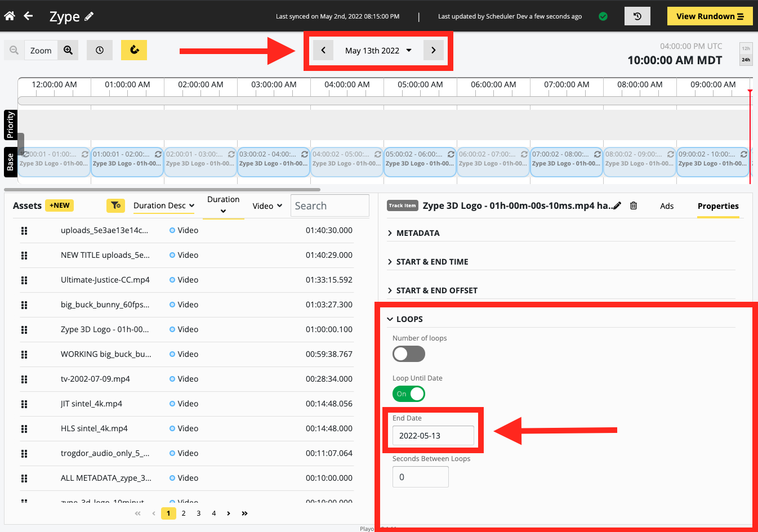Enable the Number of loops toggle

409,354
